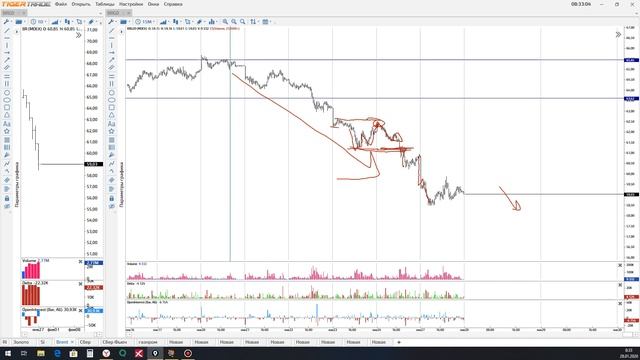Toggle the lock drawings icon in the main chart sidebar
640x360 pixels.
click(111, 198)
